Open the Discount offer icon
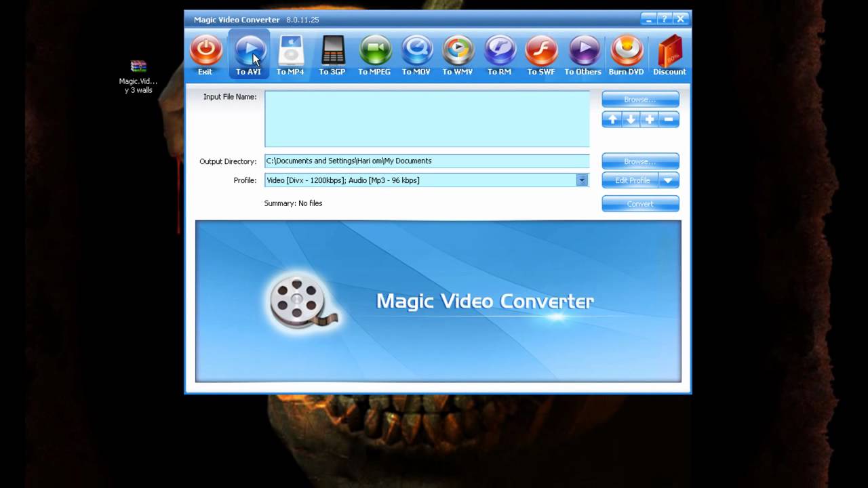This screenshot has width=868, height=488. (x=669, y=54)
